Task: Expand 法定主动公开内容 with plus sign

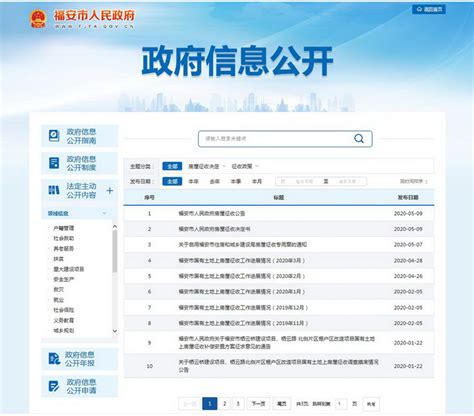Action: 110,190
